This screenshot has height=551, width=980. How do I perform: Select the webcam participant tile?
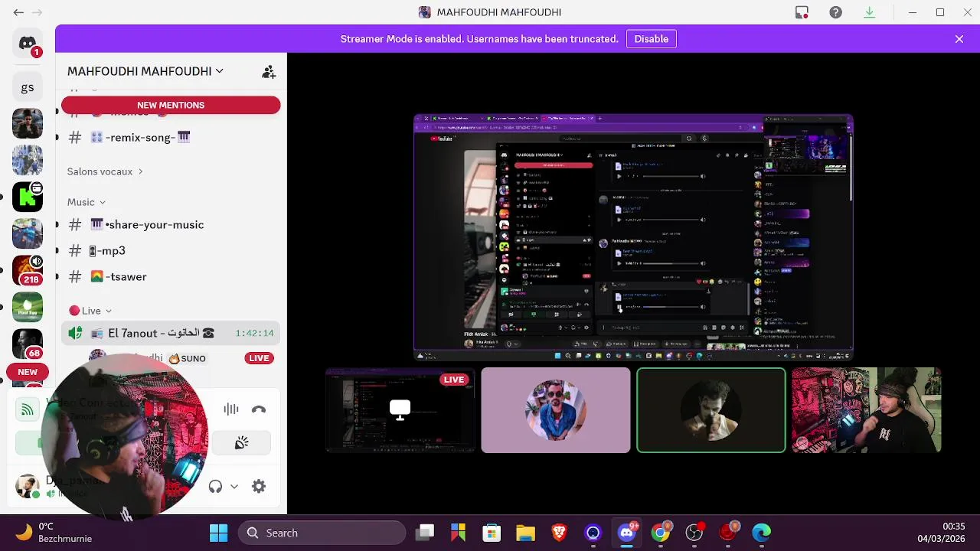[x=866, y=410]
